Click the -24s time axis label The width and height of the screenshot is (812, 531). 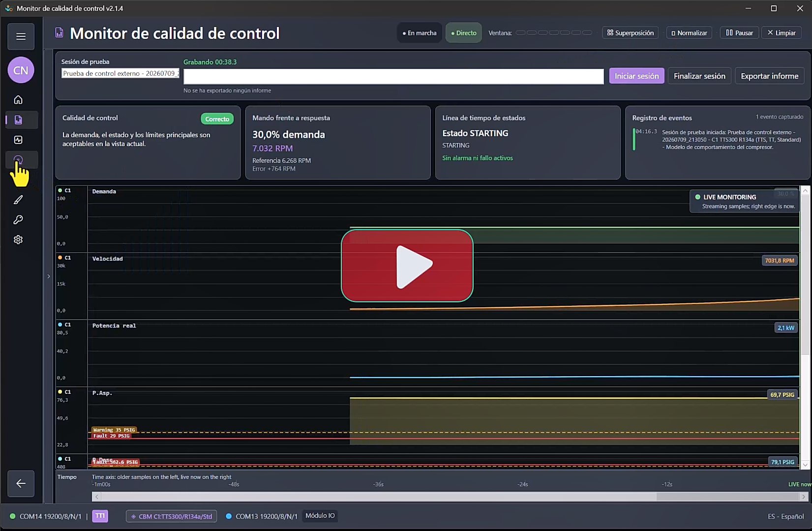pyautogui.click(x=522, y=484)
